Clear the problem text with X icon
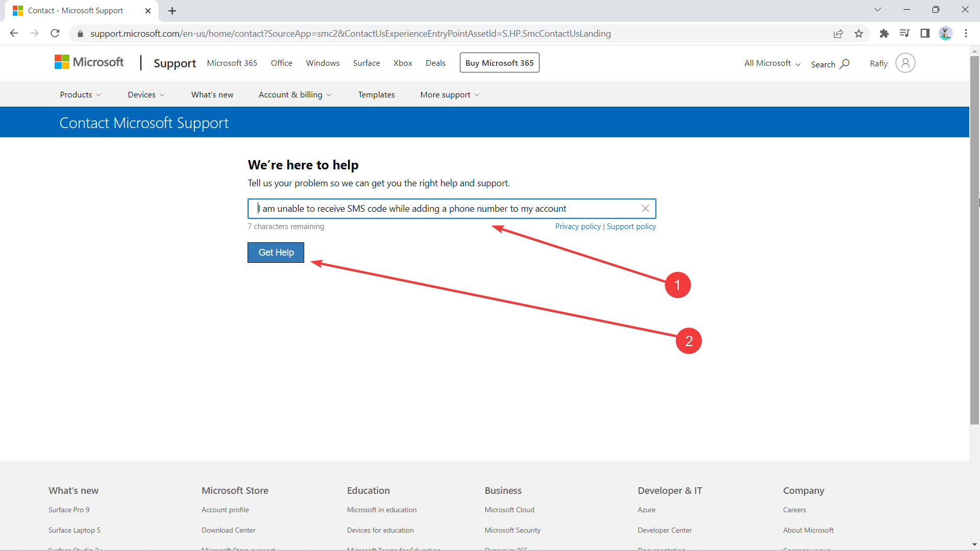This screenshot has width=980, height=551. 645,209
